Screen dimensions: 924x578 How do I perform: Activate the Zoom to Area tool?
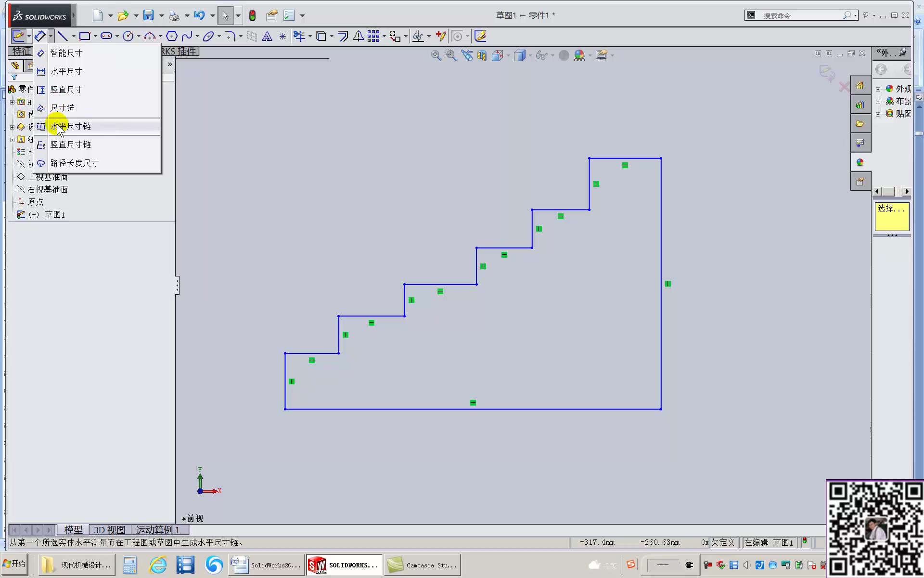451,55
